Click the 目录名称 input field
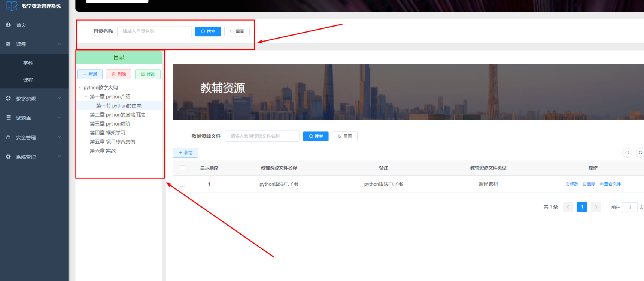The image size is (644, 281). point(154,31)
